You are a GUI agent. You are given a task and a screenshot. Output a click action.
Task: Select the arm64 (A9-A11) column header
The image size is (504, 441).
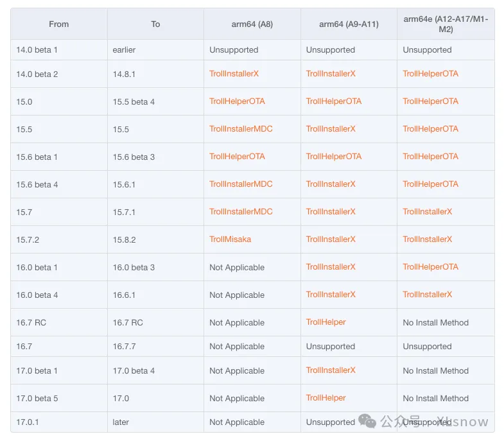pos(349,24)
